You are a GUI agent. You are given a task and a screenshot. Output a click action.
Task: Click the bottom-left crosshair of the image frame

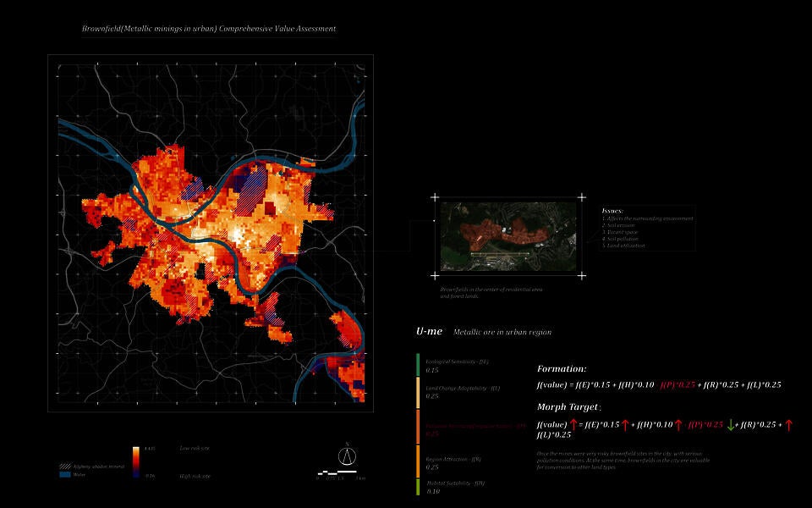pyautogui.click(x=435, y=276)
